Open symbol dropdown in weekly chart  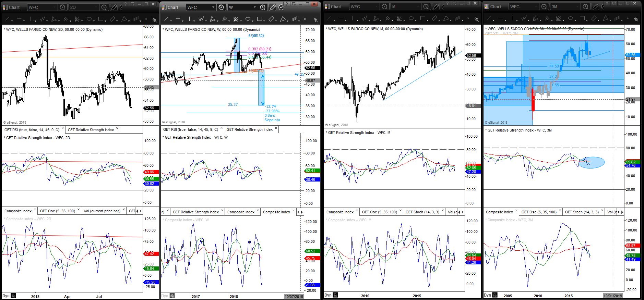213,7
